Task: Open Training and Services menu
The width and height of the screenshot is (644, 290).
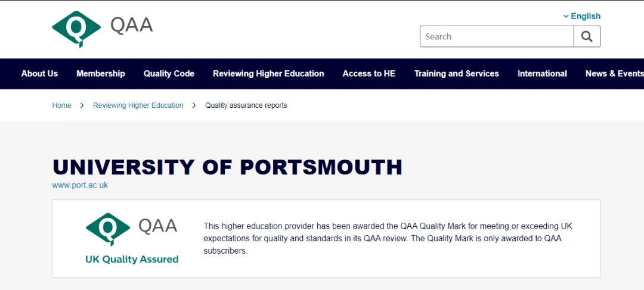Action: [456, 74]
